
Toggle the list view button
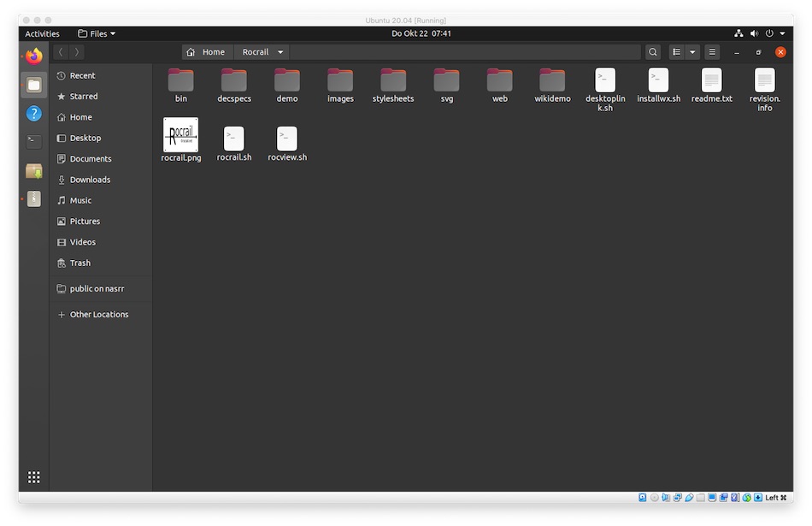(677, 52)
